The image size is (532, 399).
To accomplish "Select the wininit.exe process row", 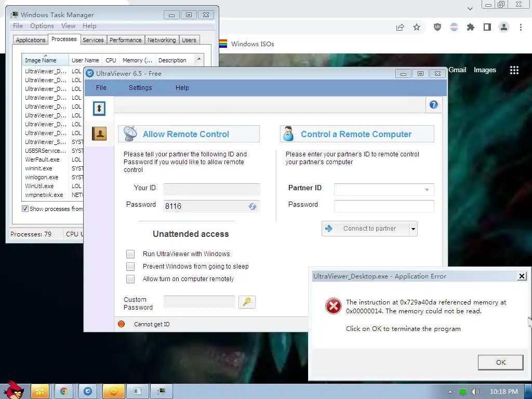I will pos(52,168).
